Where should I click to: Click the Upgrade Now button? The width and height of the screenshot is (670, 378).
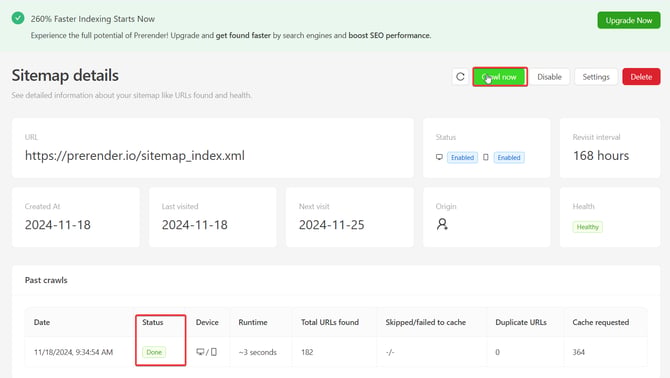click(629, 21)
